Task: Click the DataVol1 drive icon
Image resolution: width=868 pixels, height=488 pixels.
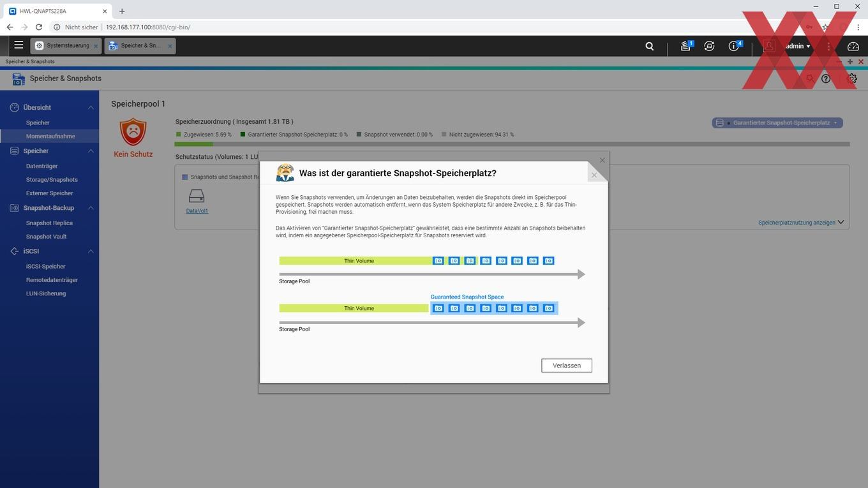Action: pos(197,196)
